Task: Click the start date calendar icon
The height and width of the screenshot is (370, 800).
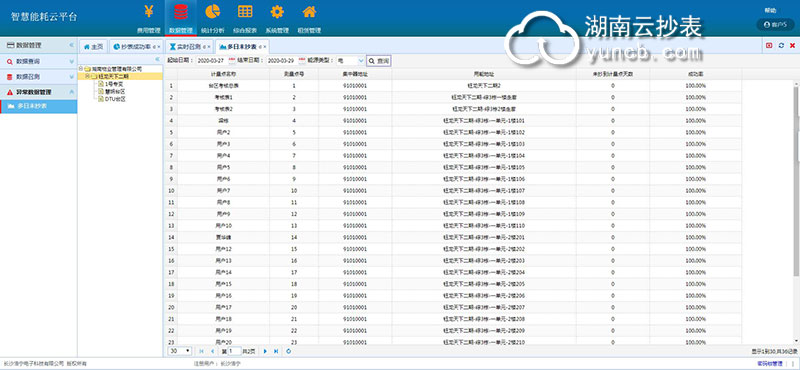Action: (232, 61)
